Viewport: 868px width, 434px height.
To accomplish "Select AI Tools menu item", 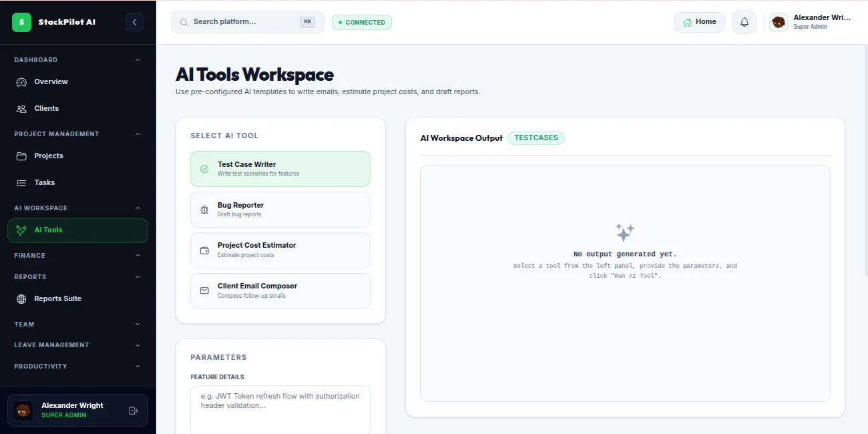I will (77, 230).
